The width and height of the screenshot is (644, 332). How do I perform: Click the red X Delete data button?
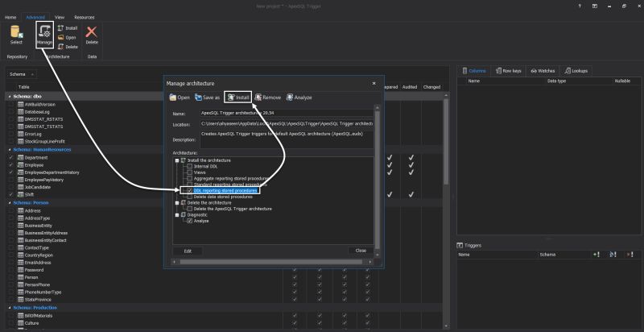click(92, 35)
